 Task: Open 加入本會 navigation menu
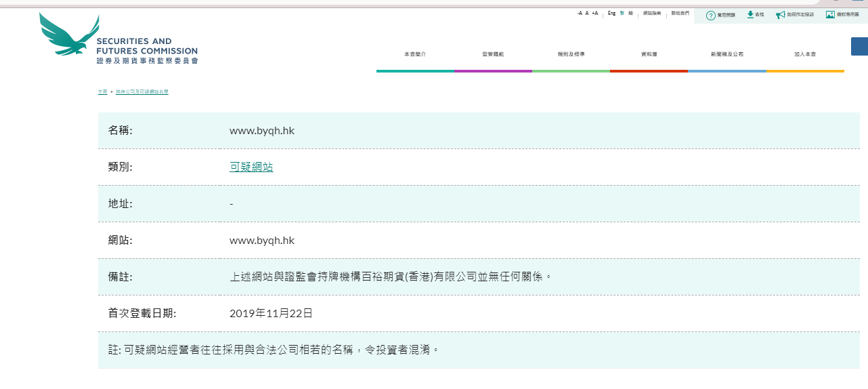[x=805, y=54]
